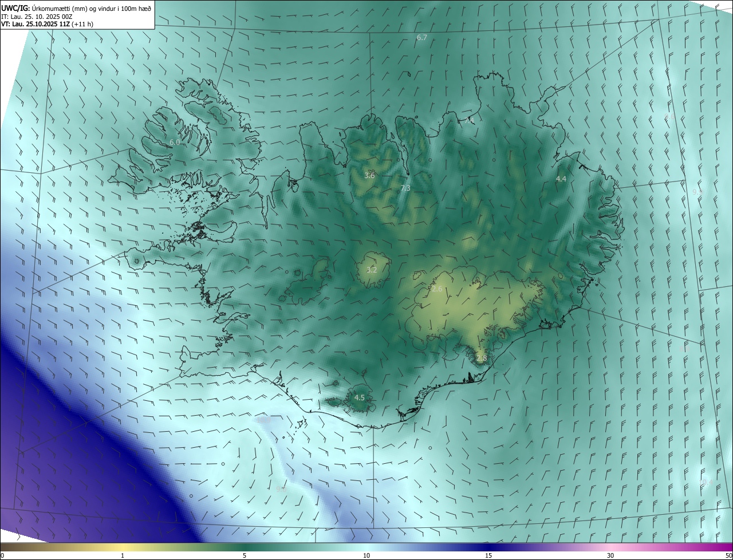Viewport: 733px width, 560px height.
Task: Click the 1 tick on the color scale
Action: point(123,555)
